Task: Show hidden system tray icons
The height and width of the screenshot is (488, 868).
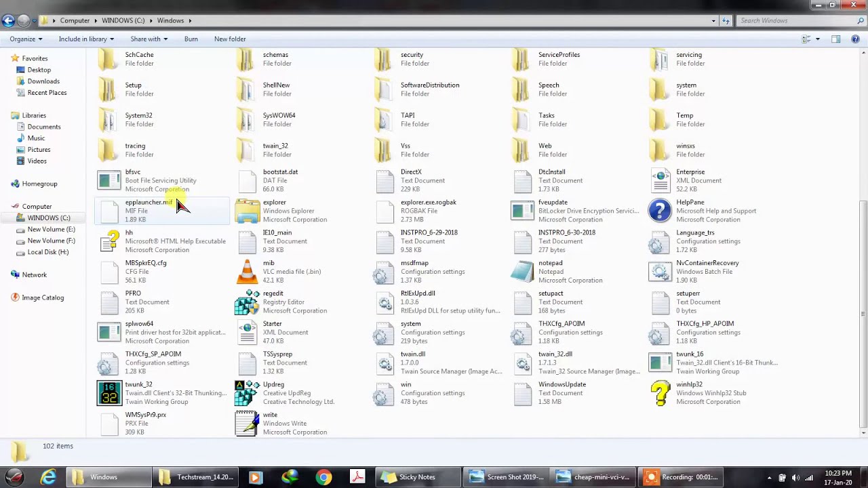Action: tap(769, 477)
